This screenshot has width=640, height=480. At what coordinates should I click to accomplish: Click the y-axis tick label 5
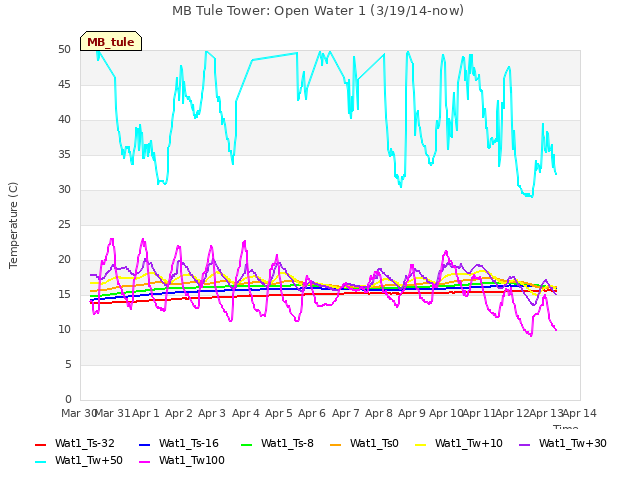click(68, 364)
